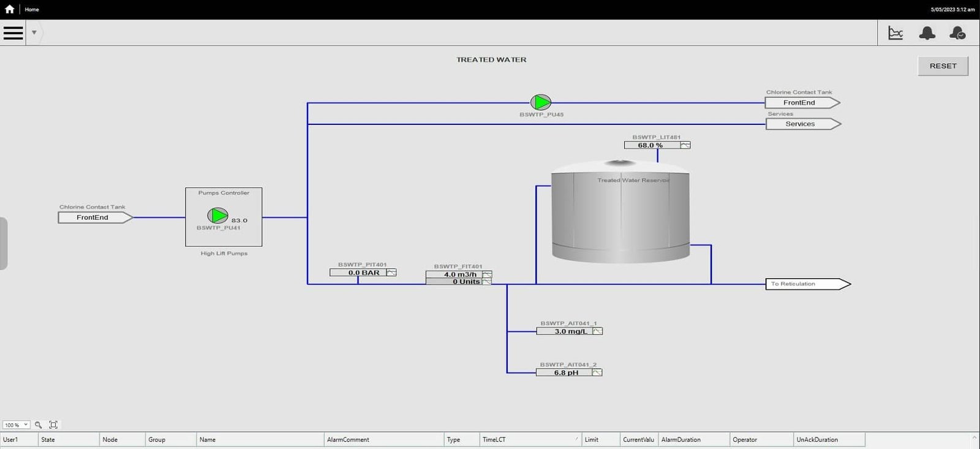The width and height of the screenshot is (980, 449).
Task: Click the zoom magnifier icon
Action: click(x=38, y=424)
